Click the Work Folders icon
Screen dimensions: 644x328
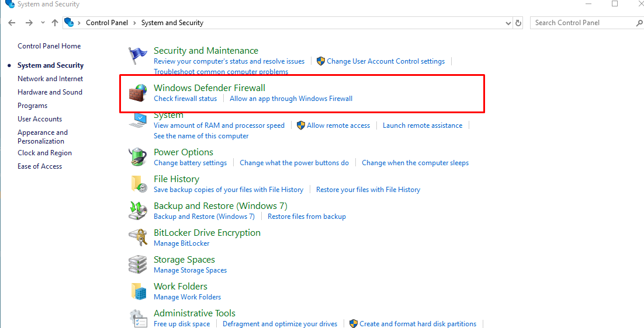[x=139, y=291]
